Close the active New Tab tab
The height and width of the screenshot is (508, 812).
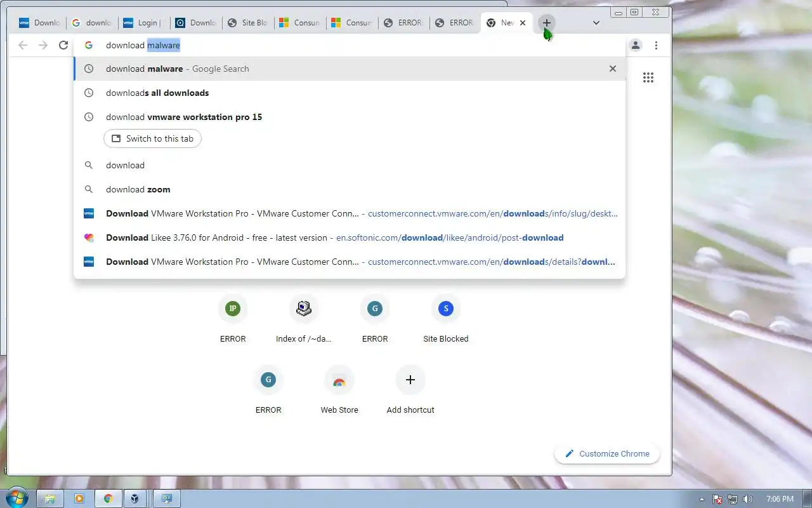(x=523, y=23)
